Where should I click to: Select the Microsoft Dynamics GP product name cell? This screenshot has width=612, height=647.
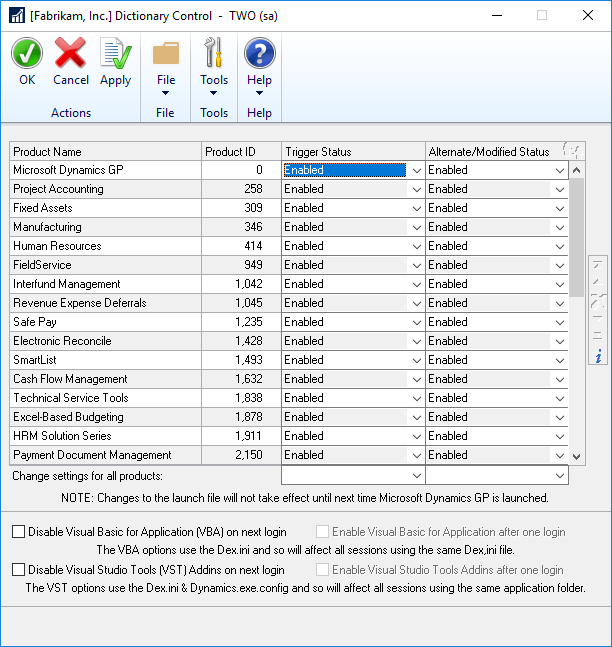click(x=106, y=170)
